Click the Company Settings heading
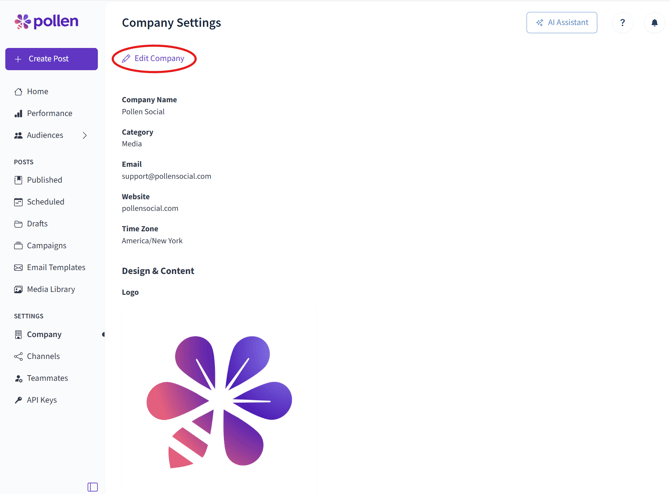 (171, 23)
